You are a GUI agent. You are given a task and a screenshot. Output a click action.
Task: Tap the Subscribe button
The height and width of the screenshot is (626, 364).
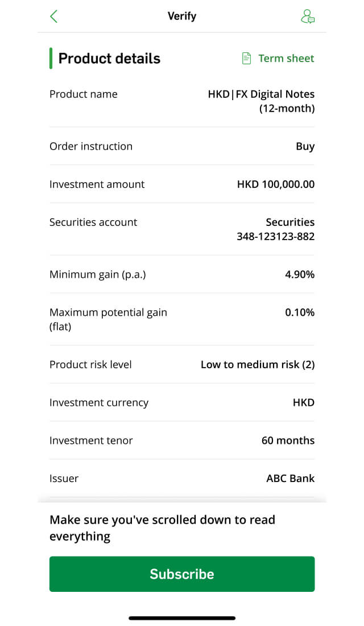[x=182, y=574]
